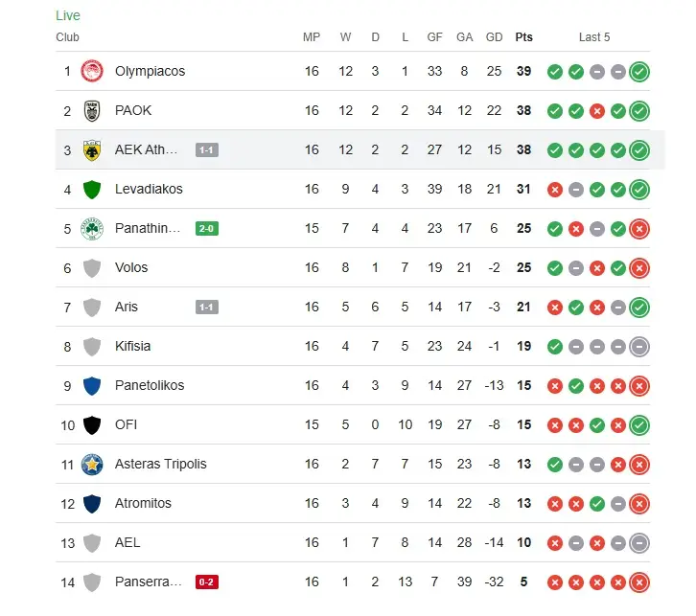Viewport: 696px width, 616px height.
Task: Open the Panserraikos 0-2 live score badge
Action: click(206, 582)
